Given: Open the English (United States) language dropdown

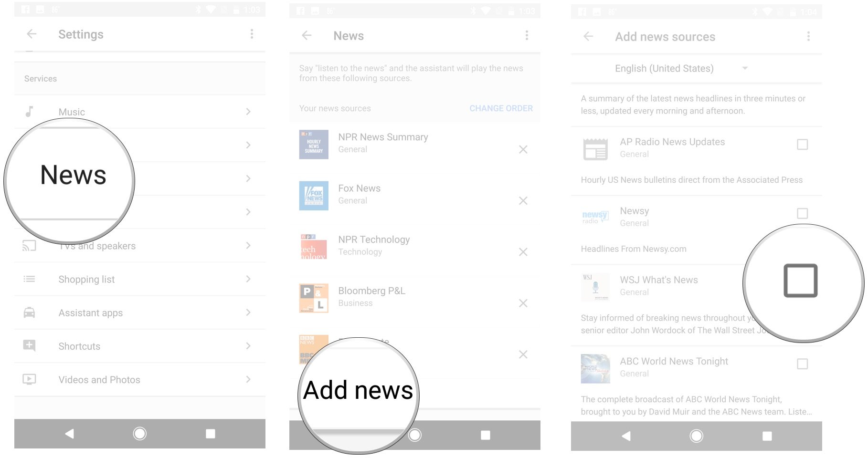Looking at the screenshot, I should (681, 68).
